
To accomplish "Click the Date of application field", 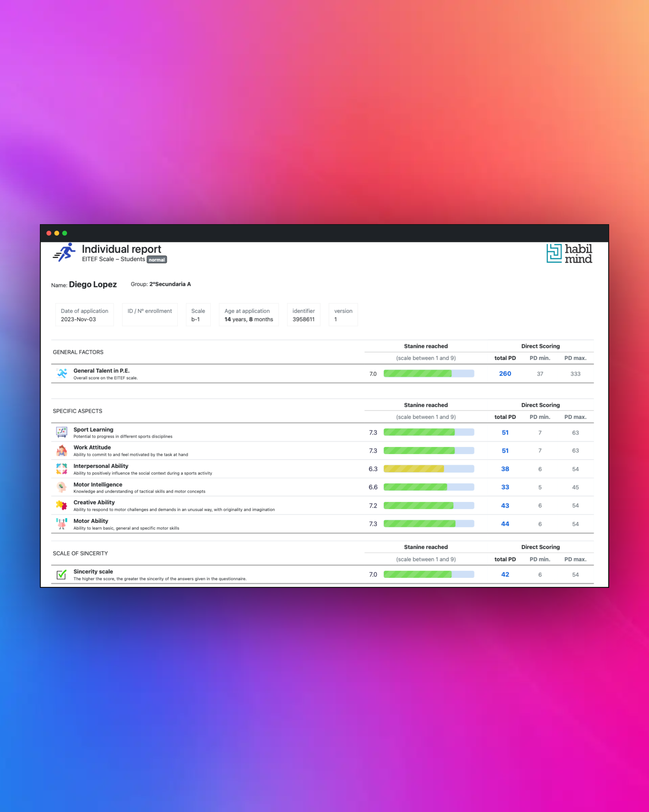I will 84,315.
